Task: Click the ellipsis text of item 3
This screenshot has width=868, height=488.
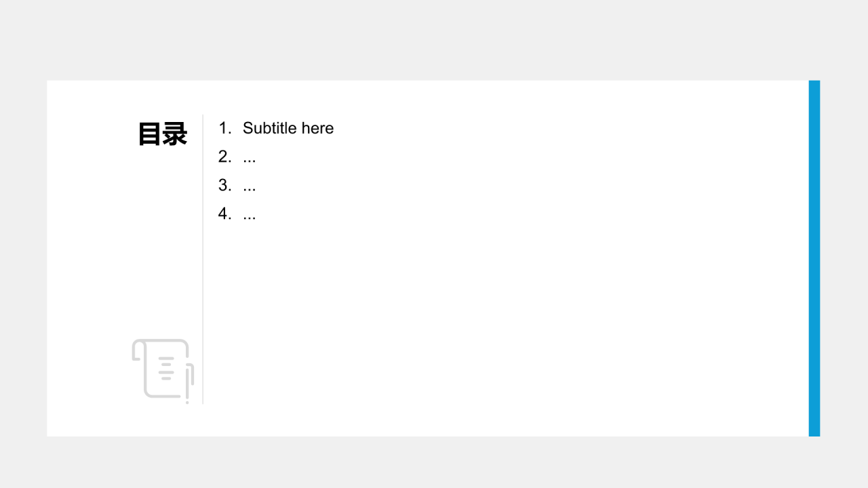Action: (x=250, y=189)
